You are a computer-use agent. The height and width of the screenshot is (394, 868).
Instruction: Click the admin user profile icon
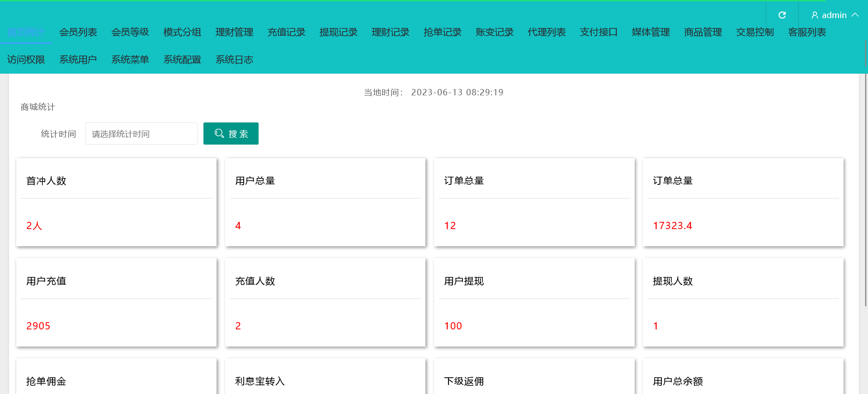[x=815, y=15]
